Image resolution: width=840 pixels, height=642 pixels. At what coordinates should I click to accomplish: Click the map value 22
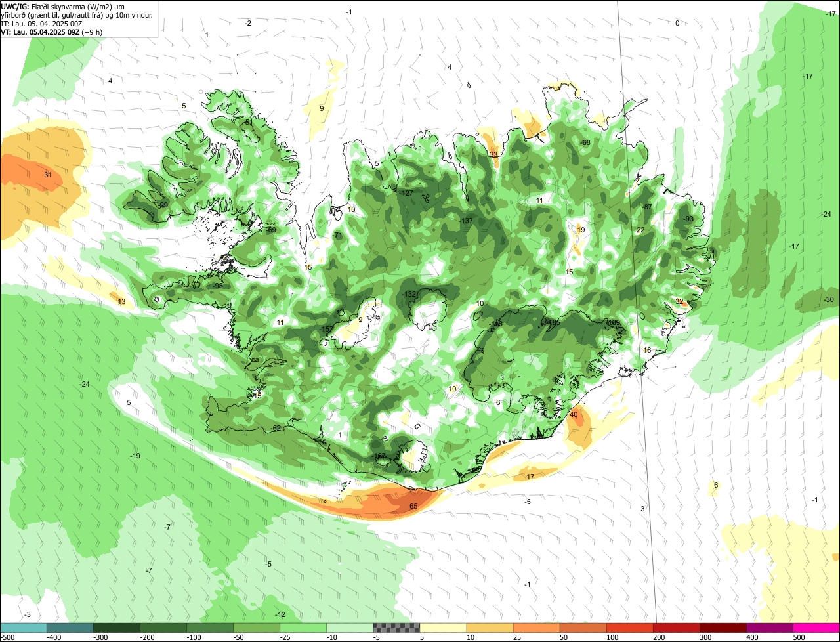[640, 230]
